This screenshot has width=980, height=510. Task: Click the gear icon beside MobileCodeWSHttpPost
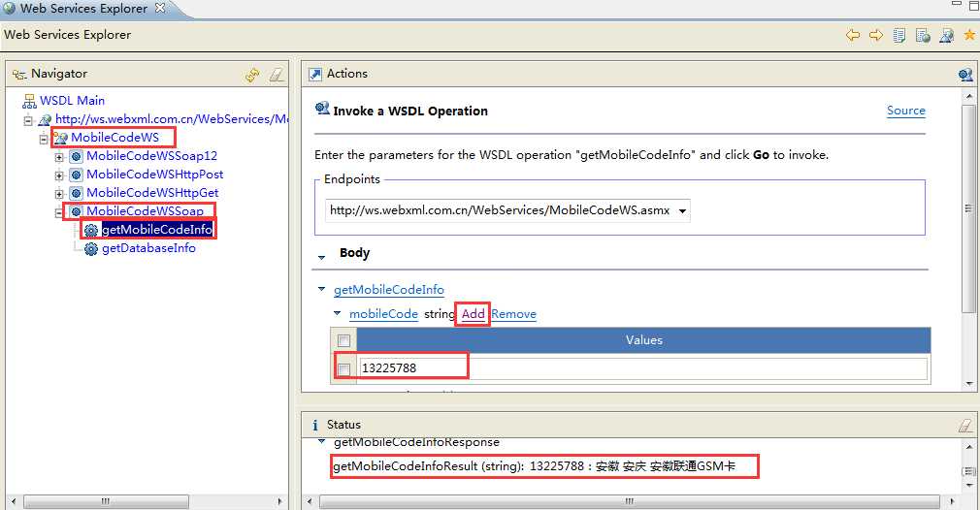77,175
